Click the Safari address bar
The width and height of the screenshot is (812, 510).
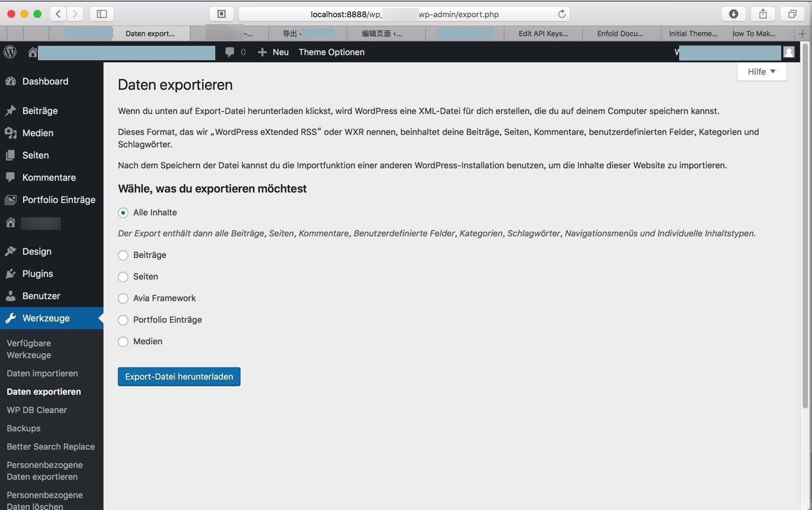404,14
